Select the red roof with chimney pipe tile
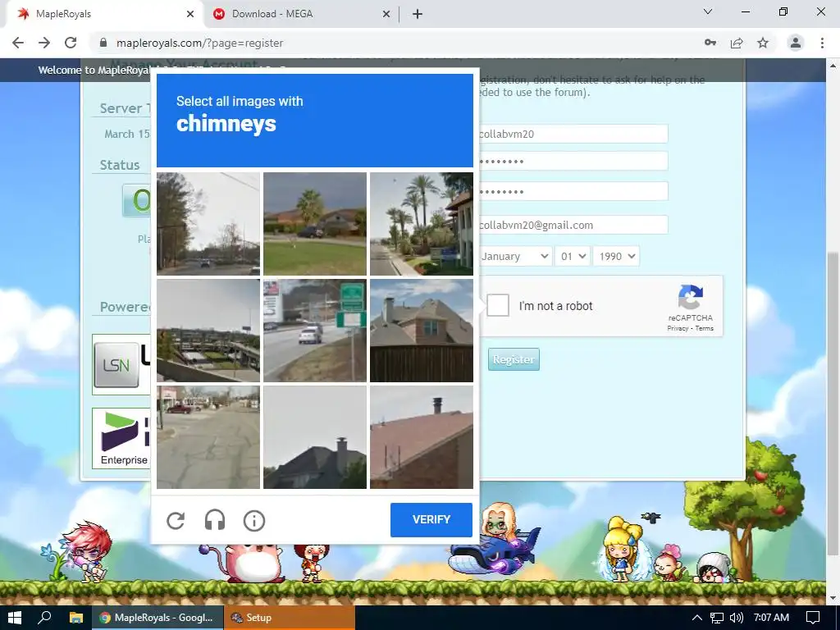The height and width of the screenshot is (630, 840). click(422, 437)
